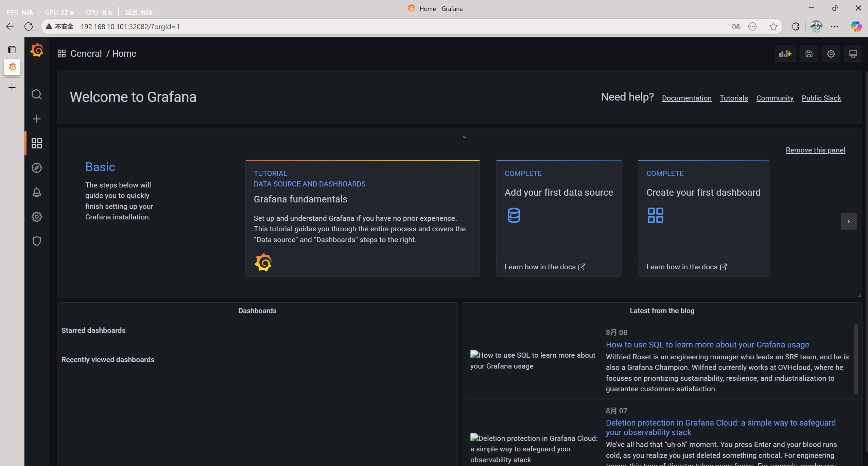Select the Grafana tab in vertical tab strip
The height and width of the screenshot is (466, 868).
tap(12, 67)
